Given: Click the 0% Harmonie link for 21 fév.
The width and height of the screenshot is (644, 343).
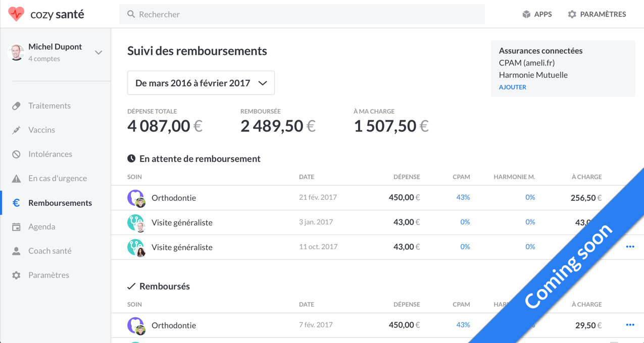Looking at the screenshot, I should click(x=530, y=197).
